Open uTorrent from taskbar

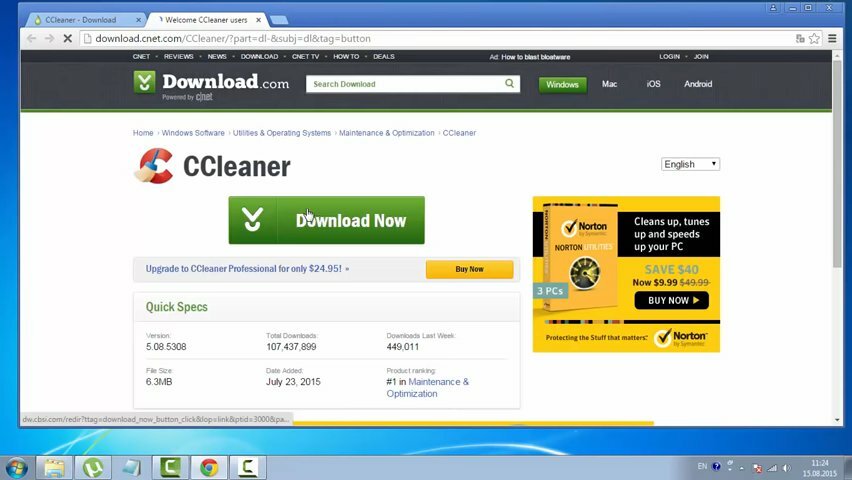click(x=93, y=467)
